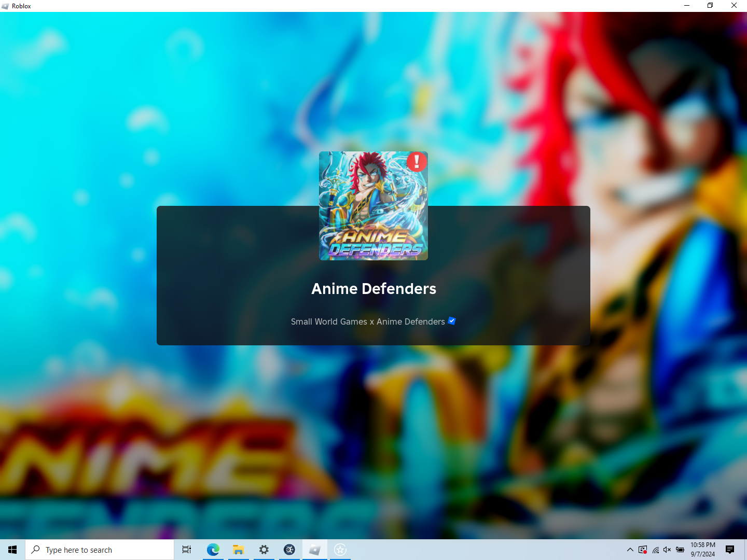The height and width of the screenshot is (560, 747).
Task: Click the sync status tray icon with red dot
Action: coord(643,550)
